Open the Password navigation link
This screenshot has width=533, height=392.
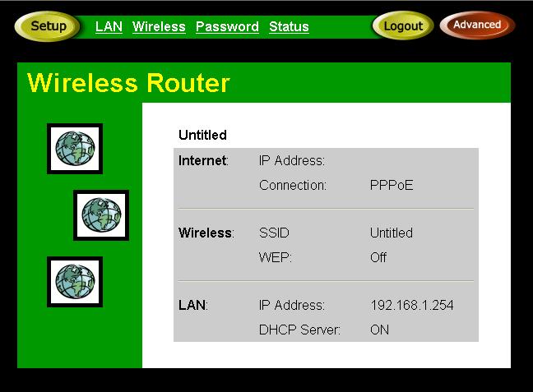(227, 26)
